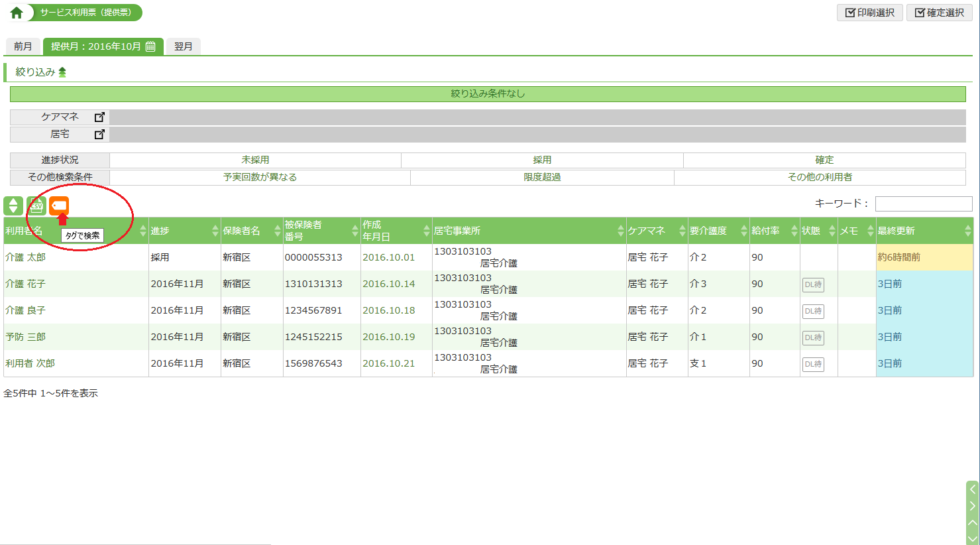Image resolution: width=980 pixels, height=545 pixels.
Task: Open the 居宅 selection popup icon
Action: click(99, 135)
